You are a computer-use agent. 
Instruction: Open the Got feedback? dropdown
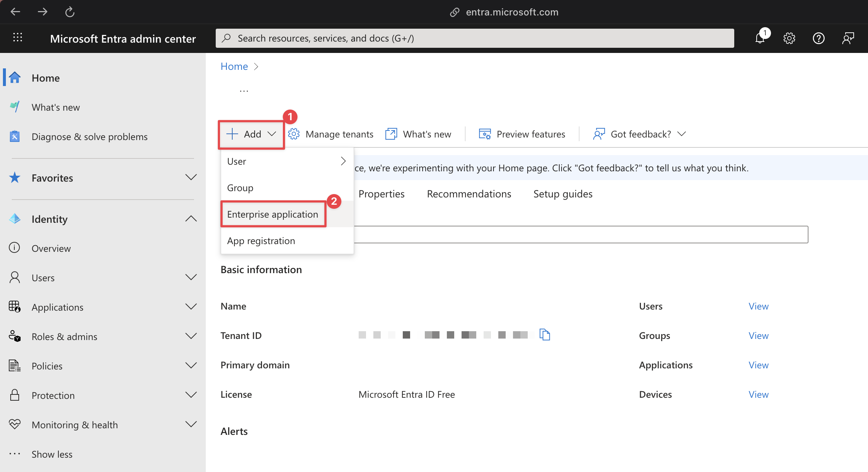(x=639, y=134)
